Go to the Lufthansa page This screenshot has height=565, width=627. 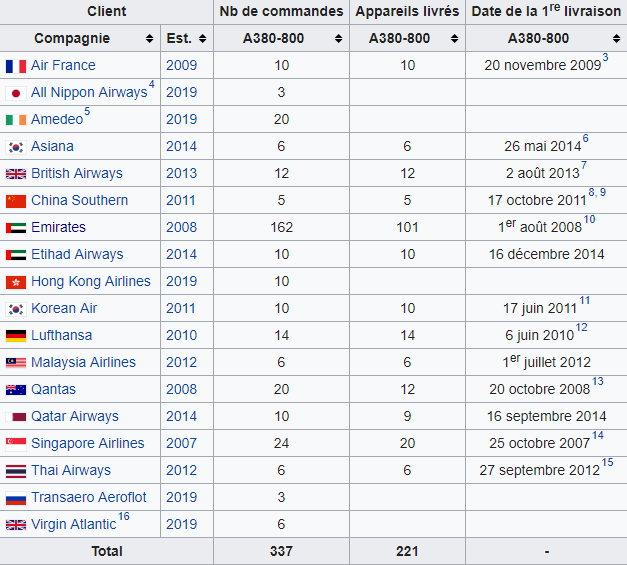[62, 335]
